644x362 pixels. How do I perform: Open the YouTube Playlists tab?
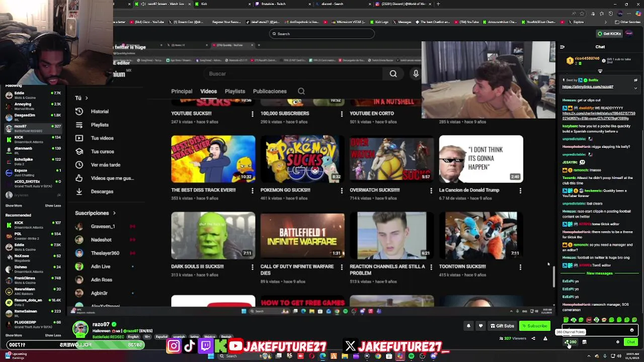point(235,92)
